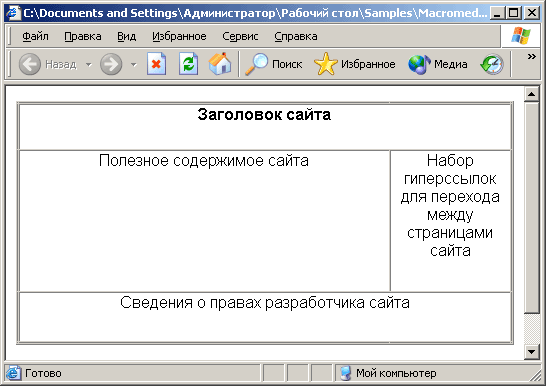Viewport: 546px width, 386px height.
Task: Open the Сервис menu
Action: point(240,36)
